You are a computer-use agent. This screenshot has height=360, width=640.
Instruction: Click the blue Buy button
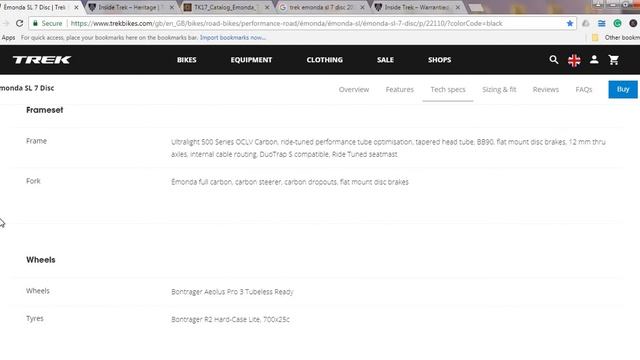(x=623, y=89)
